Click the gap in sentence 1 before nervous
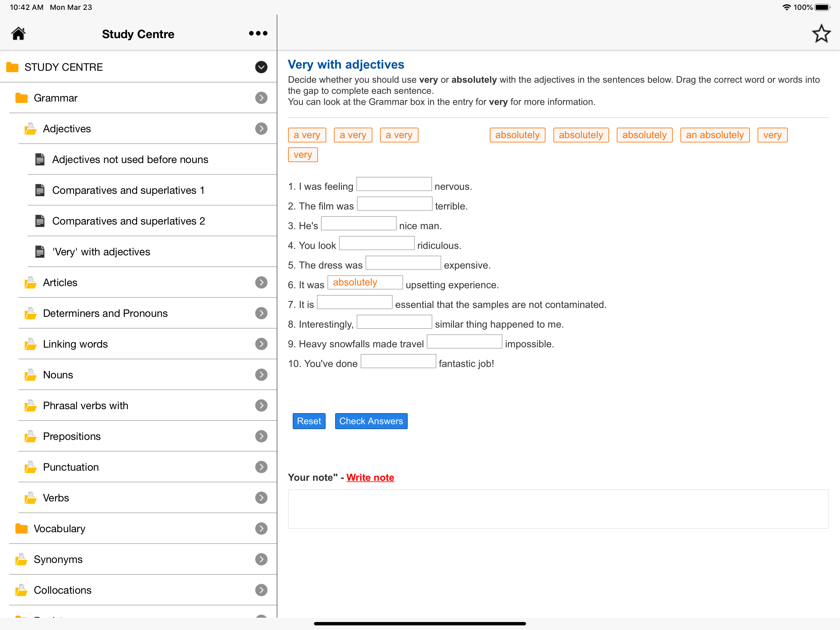The width and height of the screenshot is (840, 630). 394,184
